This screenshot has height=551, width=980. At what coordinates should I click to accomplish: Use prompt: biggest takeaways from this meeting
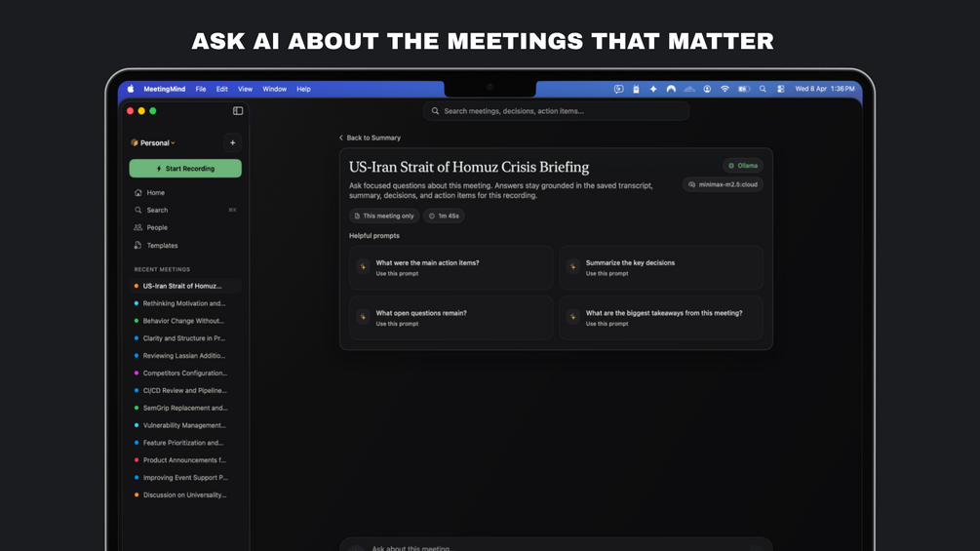(x=661, y=318)
